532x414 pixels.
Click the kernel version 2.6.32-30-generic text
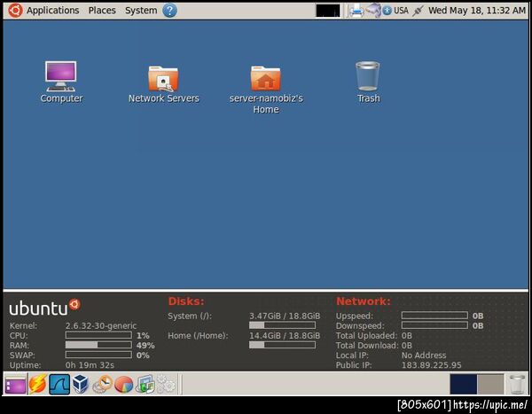(101, 325)
